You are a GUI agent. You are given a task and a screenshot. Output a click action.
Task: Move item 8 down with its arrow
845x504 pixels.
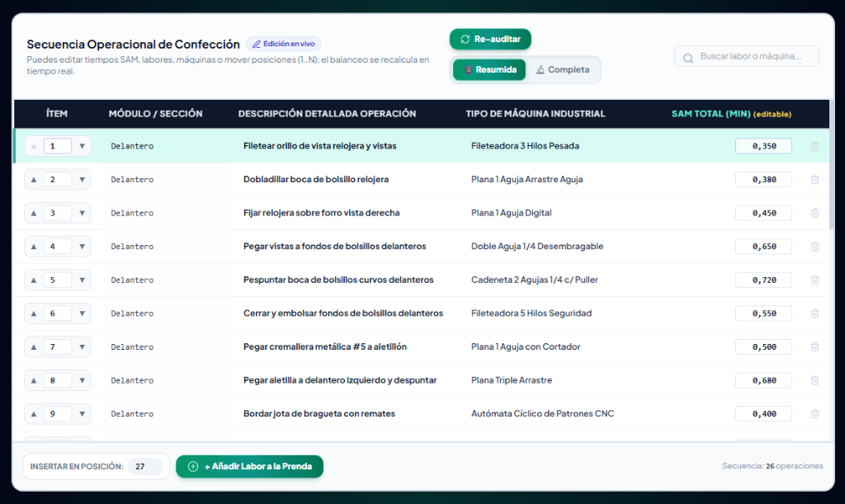(82, 380)
